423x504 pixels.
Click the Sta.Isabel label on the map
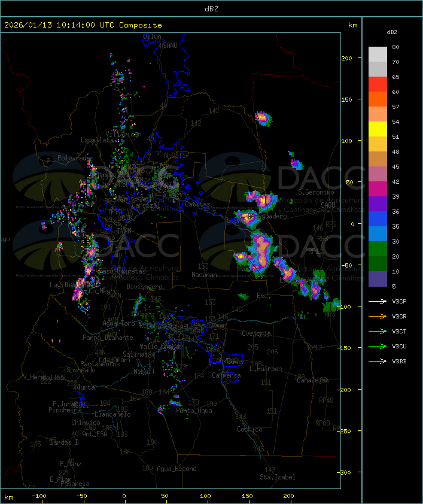tap(278, 477)
